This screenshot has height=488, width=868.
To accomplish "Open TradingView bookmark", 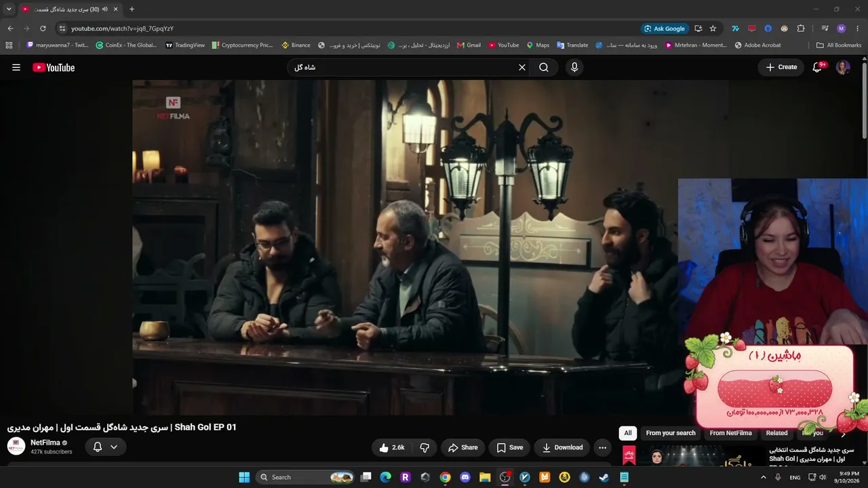I will coord(185,45).
